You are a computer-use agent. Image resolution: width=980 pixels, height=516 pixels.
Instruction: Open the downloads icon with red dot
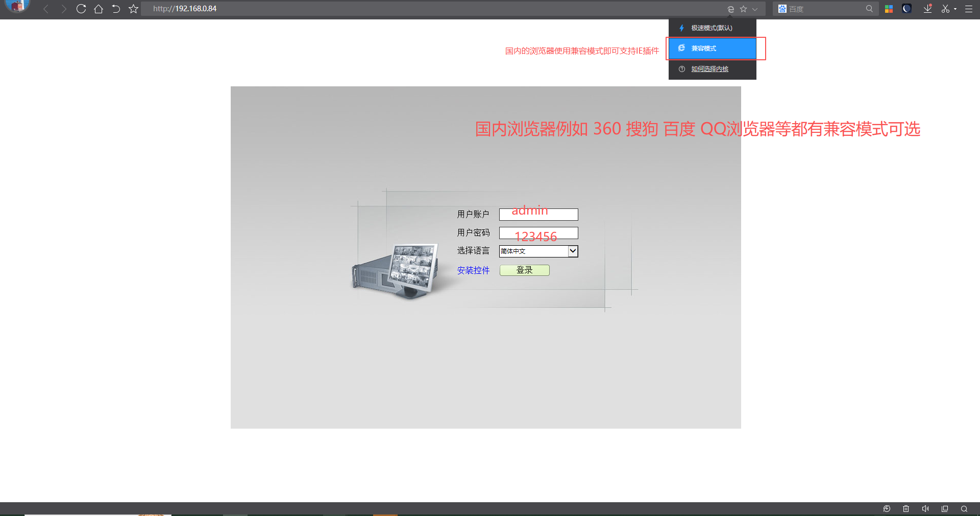[x=927, y=9]
